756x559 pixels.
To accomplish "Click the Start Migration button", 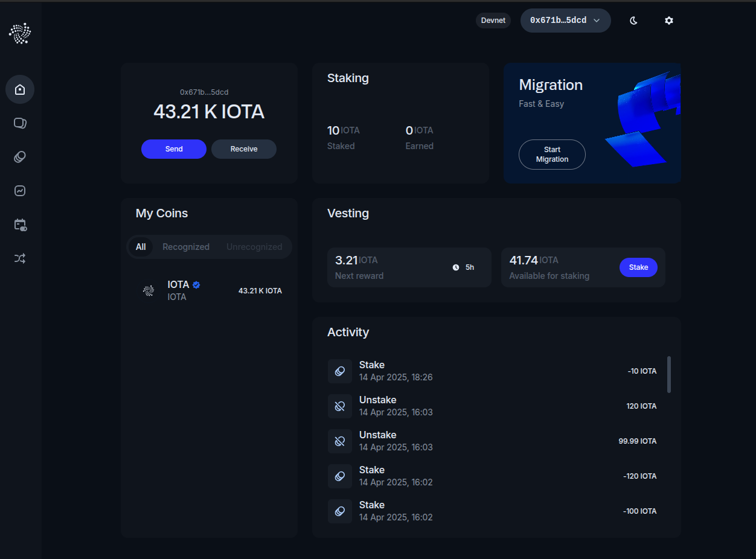I will 551,154.
